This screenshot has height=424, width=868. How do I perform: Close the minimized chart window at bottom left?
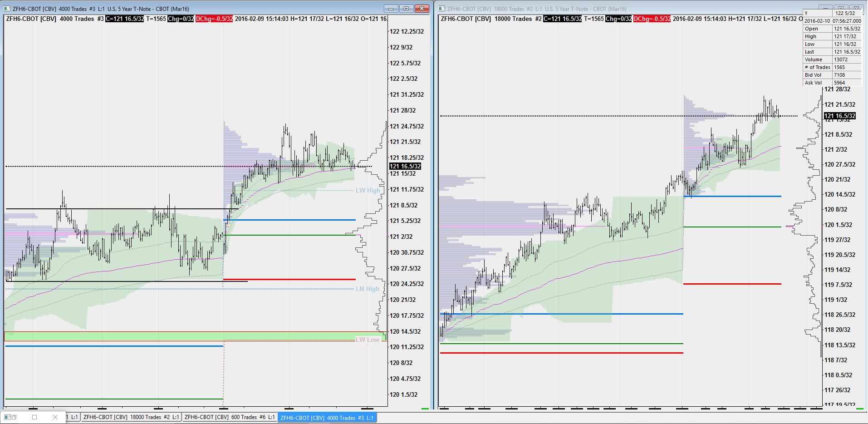tap(55, 417)
